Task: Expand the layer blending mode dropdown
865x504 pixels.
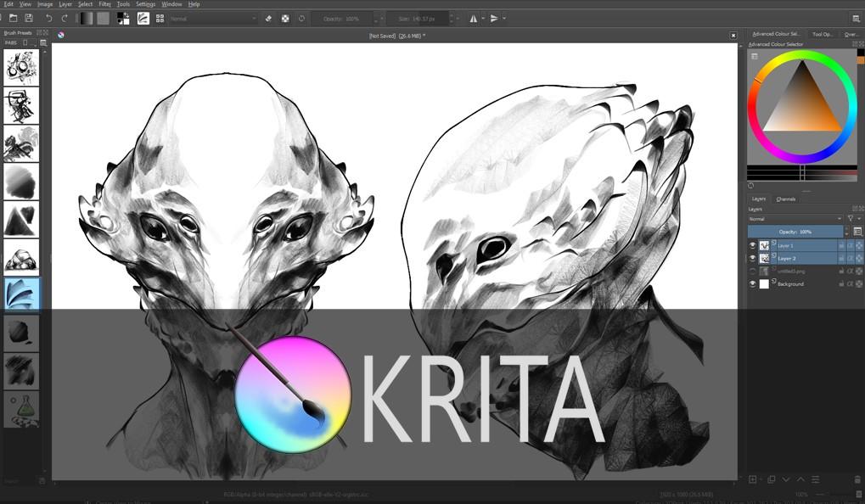Action: (x=795, y=219)
